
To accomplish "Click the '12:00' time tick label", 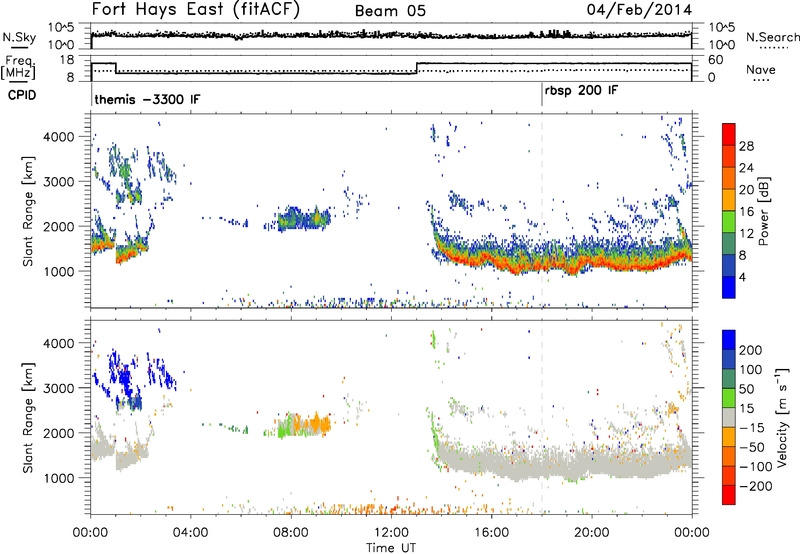I will pyautogui.click(x=391, y=533).
